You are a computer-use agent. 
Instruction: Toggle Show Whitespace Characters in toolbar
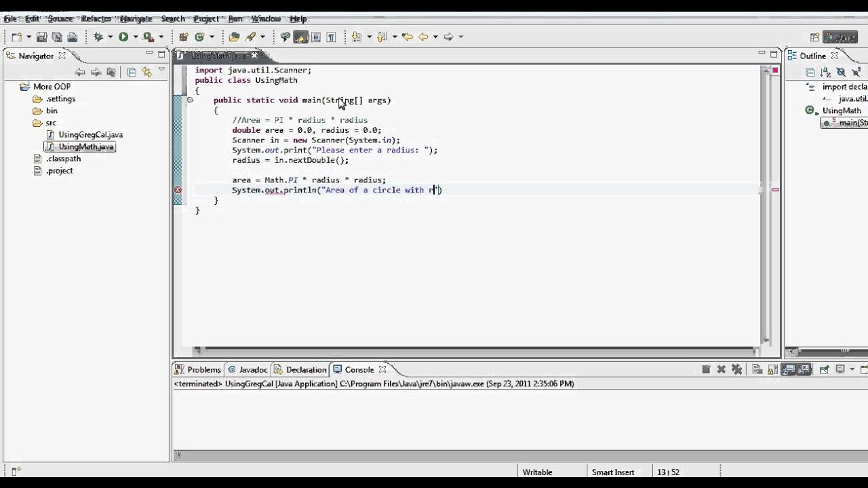click(332, 37)
